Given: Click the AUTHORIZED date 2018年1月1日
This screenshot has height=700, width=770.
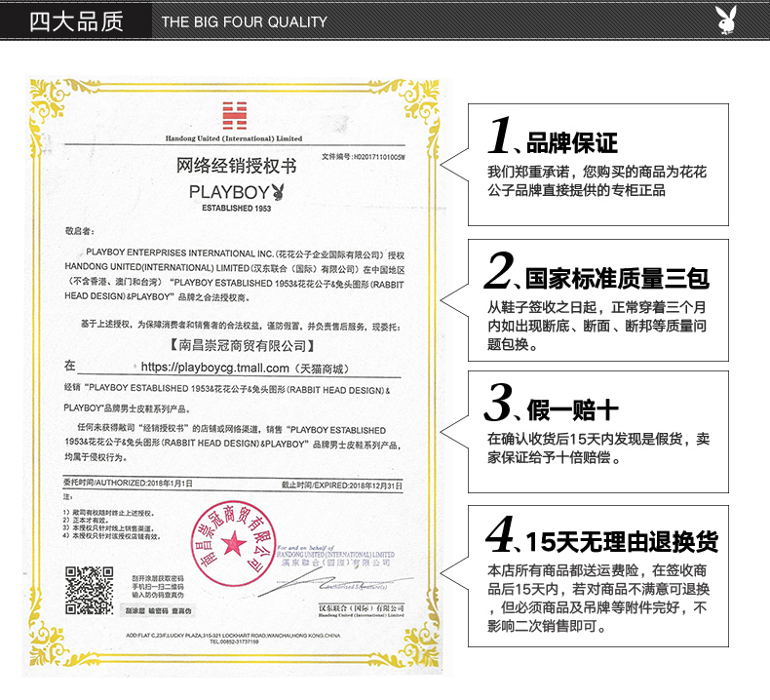Looking at the screenshot, I should 170,483.
